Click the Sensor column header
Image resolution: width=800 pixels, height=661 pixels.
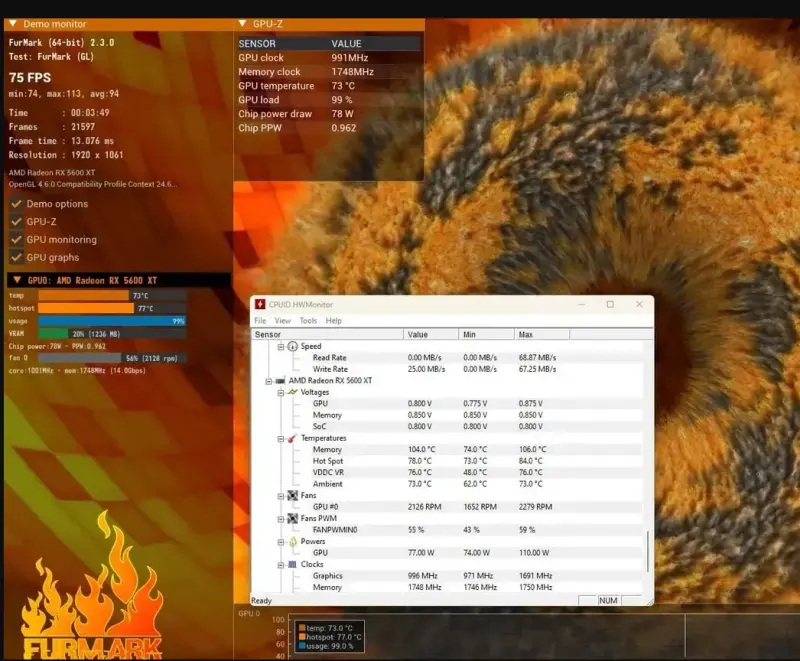pos(327,335)
